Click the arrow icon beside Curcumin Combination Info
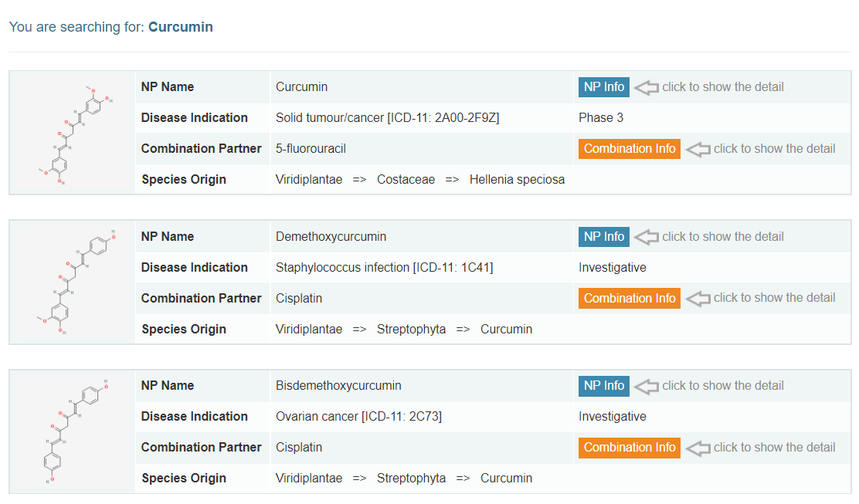The width and height of the screenshot is (859, 504). click(698, 149)
